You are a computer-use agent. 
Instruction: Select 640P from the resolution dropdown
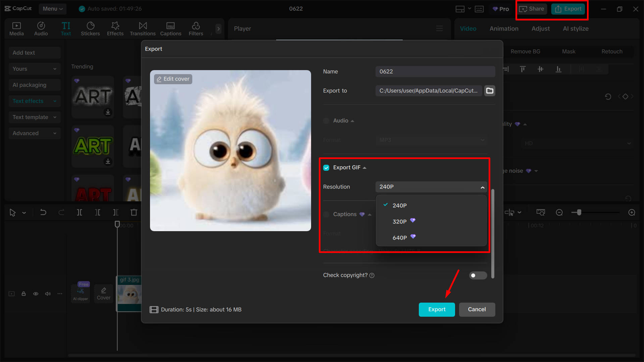(x=400, y=238)
